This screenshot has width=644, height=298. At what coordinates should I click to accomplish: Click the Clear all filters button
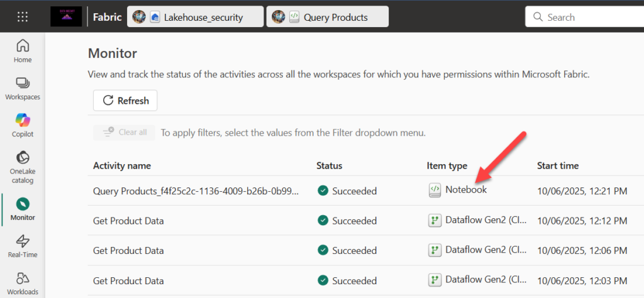point(125,133)
